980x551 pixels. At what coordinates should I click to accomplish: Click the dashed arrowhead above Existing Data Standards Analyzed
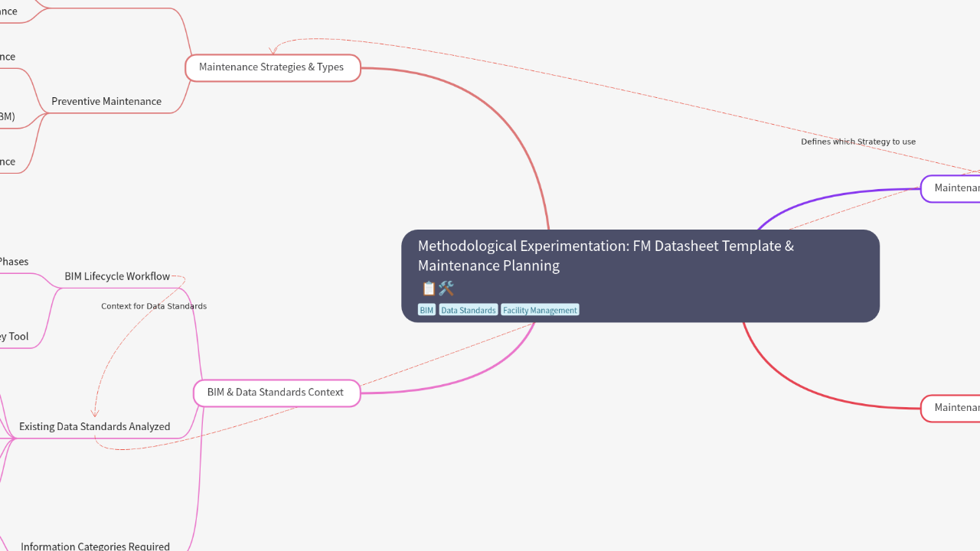click(95, 413)
